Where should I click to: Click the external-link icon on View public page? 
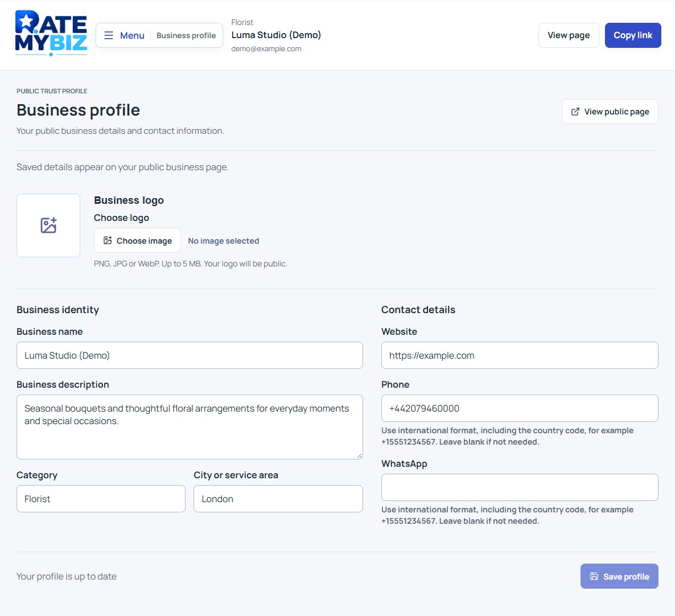(x=575, y=112)
